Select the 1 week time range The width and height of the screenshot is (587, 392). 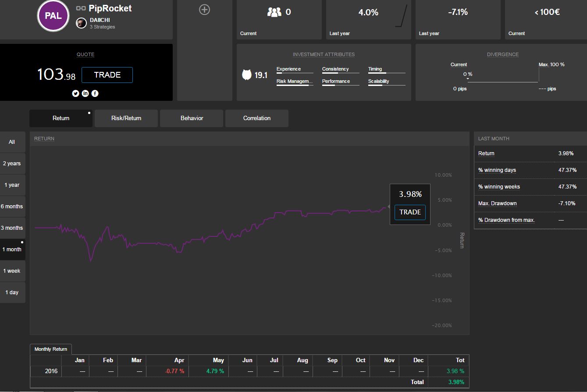[12, 271]
